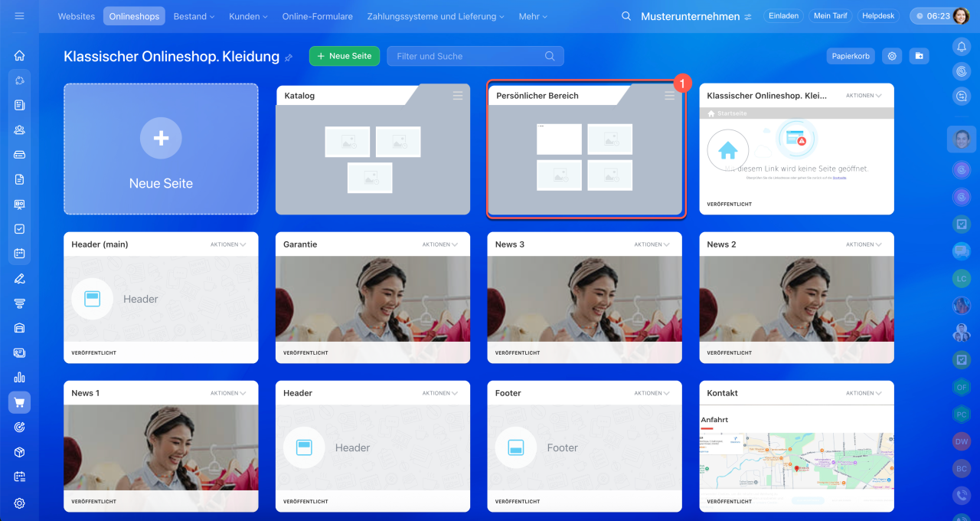Open Aktionen on Klassischer Onlineshop start page
The image size is (980, 521).
(x=864, y=96)
